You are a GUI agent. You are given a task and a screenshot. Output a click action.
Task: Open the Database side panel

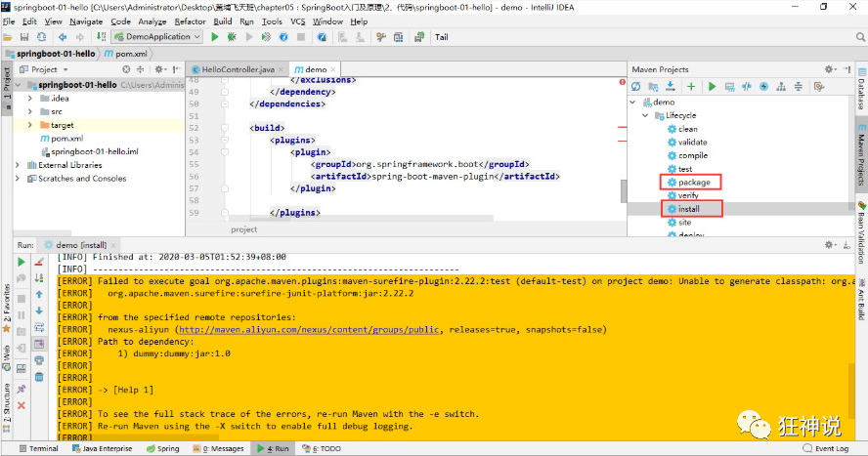pos(862,89)
